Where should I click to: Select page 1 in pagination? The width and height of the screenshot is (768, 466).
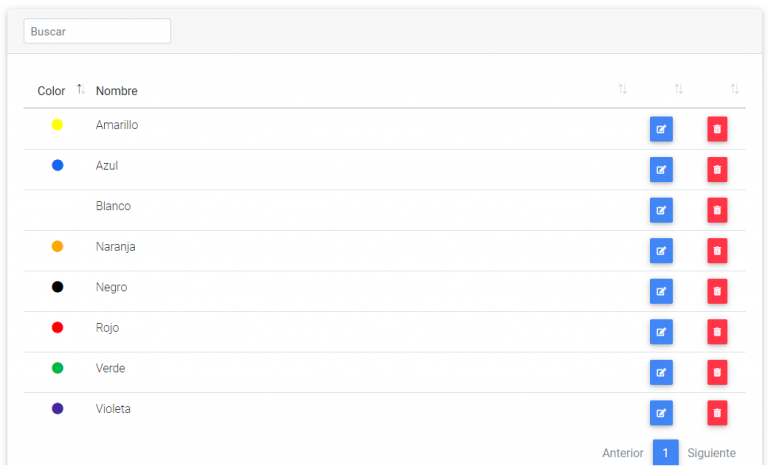(666, 453)
